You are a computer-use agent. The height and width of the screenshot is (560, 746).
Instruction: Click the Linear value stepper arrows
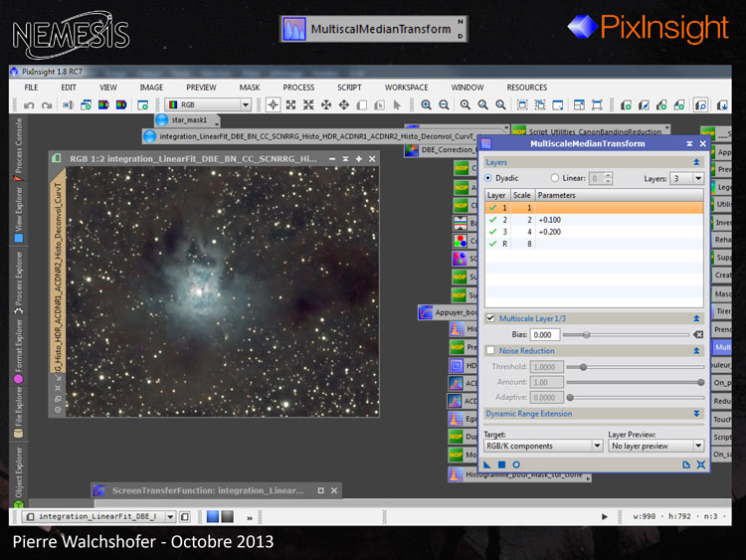coord(608,178)
